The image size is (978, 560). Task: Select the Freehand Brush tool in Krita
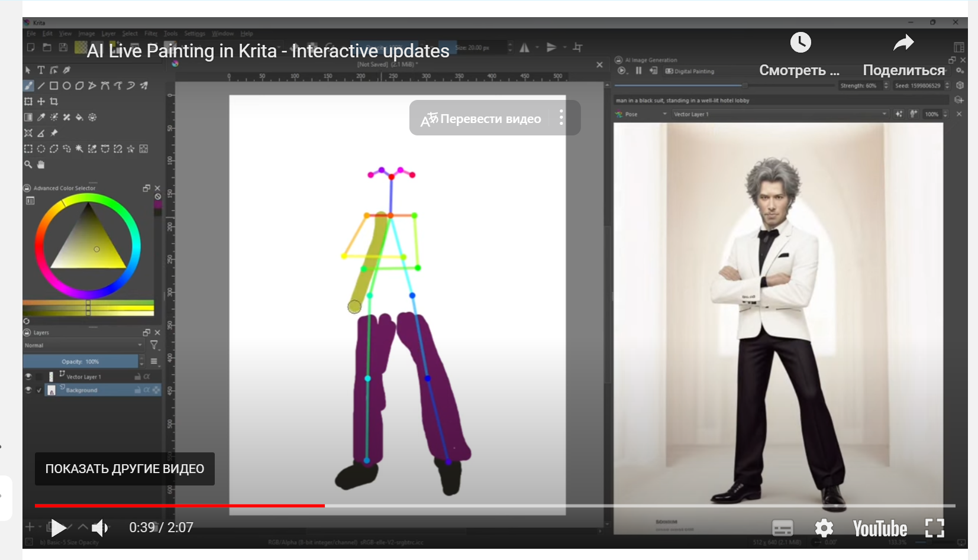point(28,86)
